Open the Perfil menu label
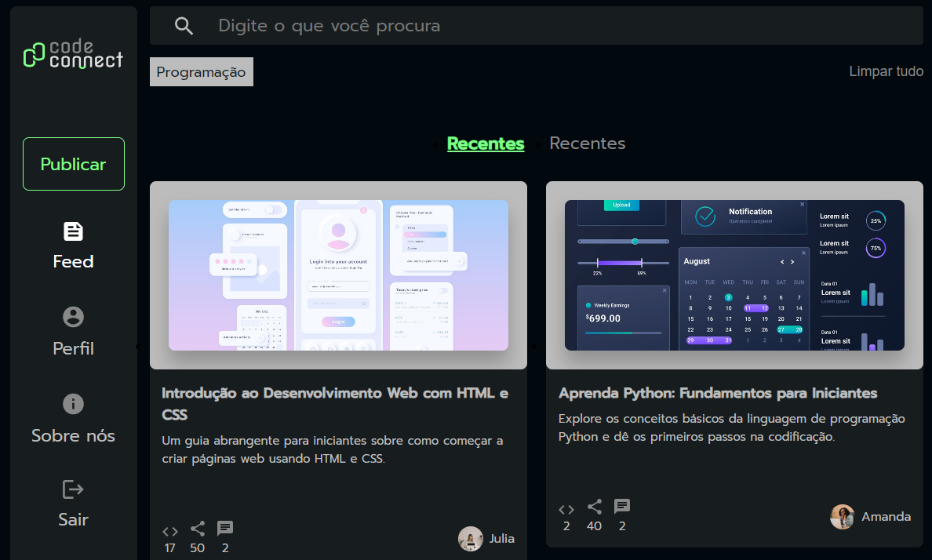The width and height of the screenshot is (932, 560). coord(73,348)
